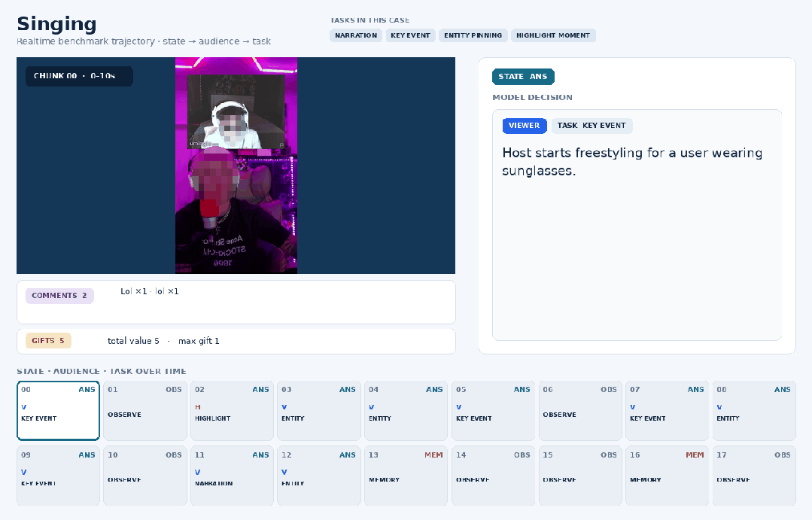Click the CHUNK 00 0–10s overlay label
Viewport: 812px width, 520px height.
(79, 76)
